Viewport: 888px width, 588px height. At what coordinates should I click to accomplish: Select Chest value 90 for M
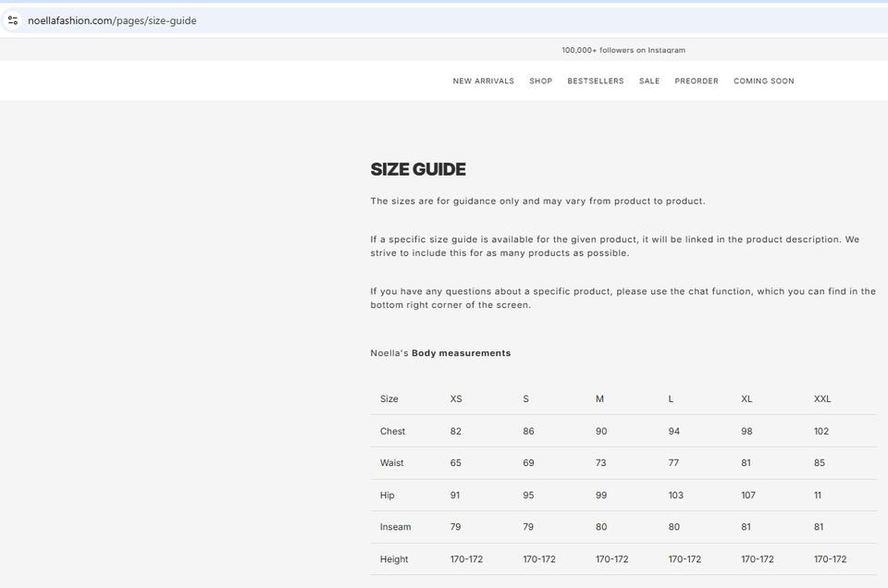point(601,431)
